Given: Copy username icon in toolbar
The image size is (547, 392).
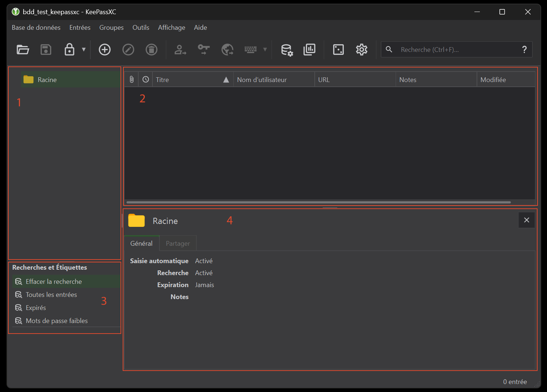Looking at the screenshot, I should pos(180,49).
